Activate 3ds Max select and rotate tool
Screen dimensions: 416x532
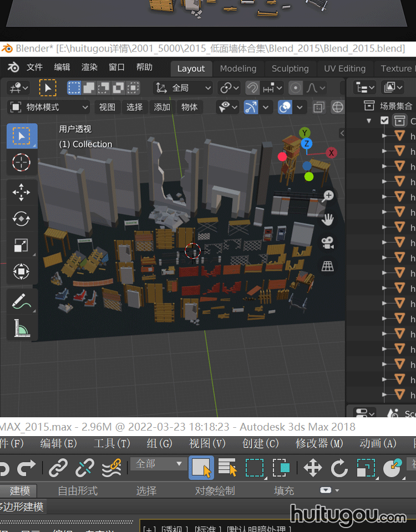point(339,468)
